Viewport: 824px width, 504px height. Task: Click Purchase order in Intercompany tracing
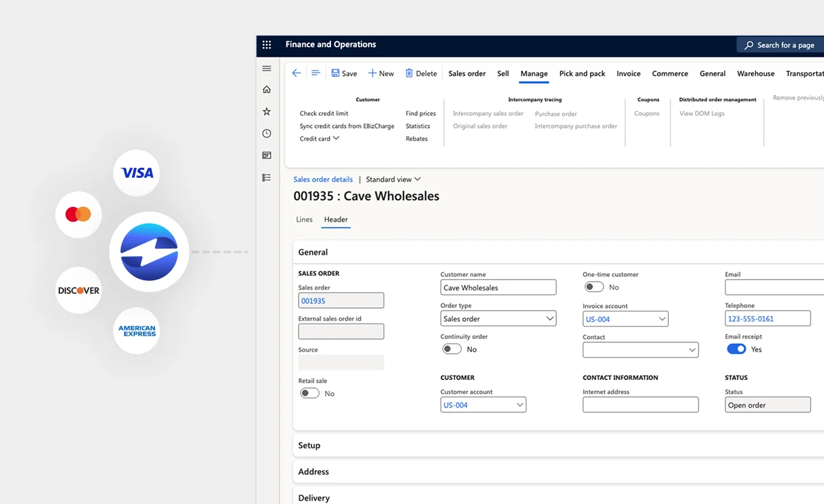[556, 114]
